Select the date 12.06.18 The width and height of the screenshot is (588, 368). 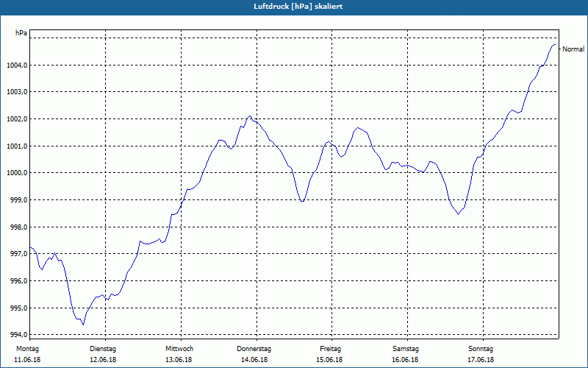point(103,360)
